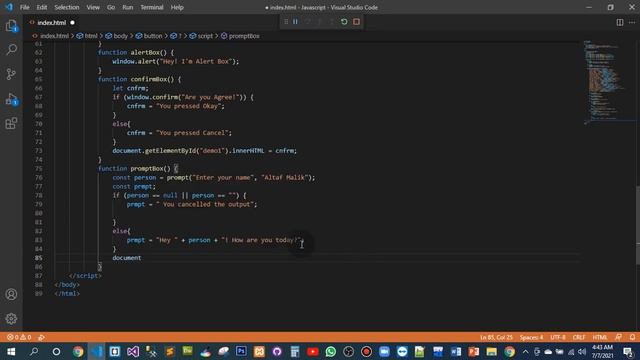The height and width of the screenshot is (360, 640).
Task: Click the alertBox function name on line 62
Action: pos(145,53)
